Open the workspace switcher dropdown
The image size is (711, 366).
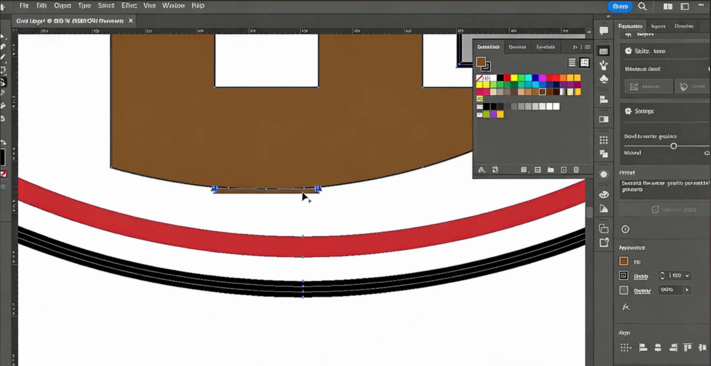click(x=685, y=6)
